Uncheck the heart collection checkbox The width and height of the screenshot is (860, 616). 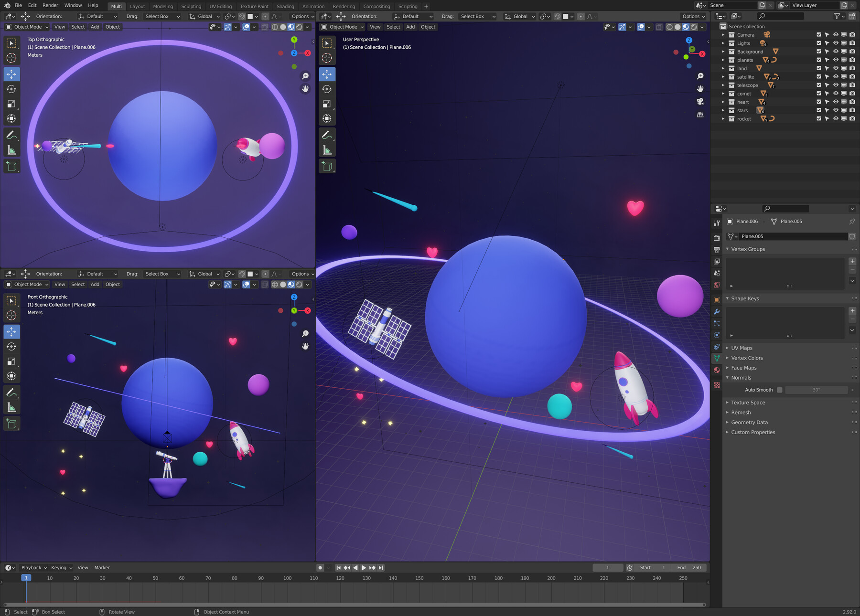pos(818,102)
